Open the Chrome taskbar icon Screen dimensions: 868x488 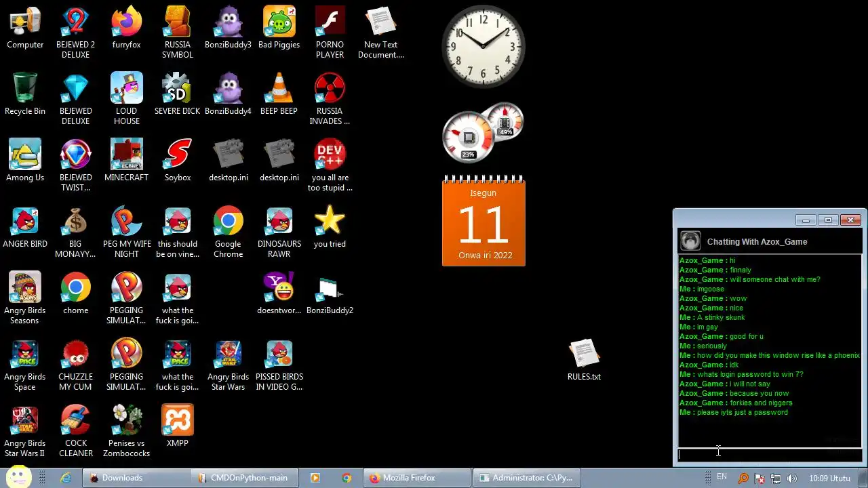click(x=347, y=478)
